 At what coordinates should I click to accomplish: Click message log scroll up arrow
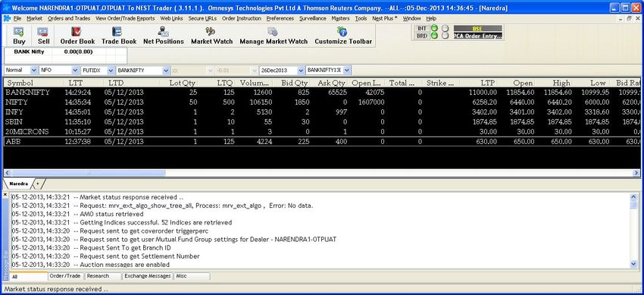coord(633,197)
